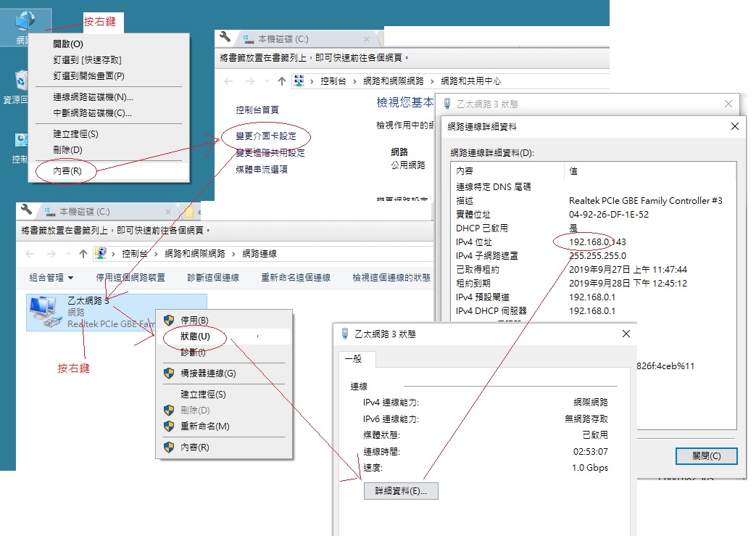The image size is (756, 536).
Task: Click address bar icon left of 控制台 in 網路連線
Action: (x=101, y=254)
